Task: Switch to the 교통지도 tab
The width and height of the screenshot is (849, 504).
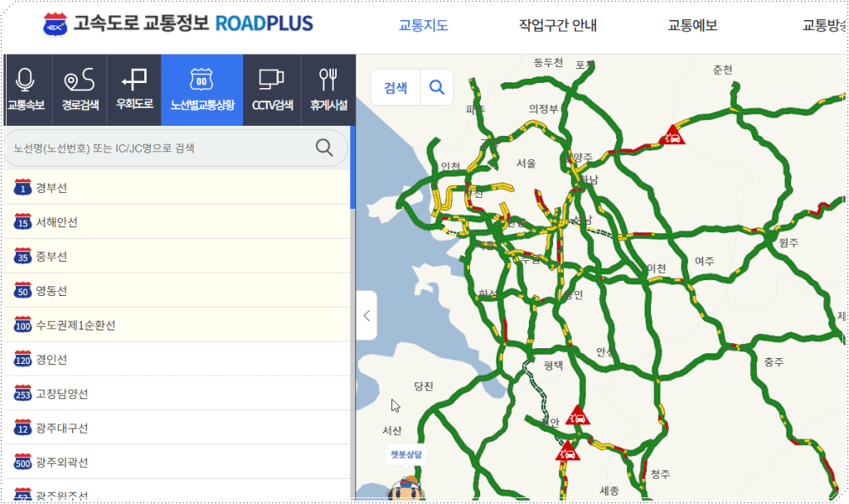Action: pyautogui.click(x=424, y=26)
